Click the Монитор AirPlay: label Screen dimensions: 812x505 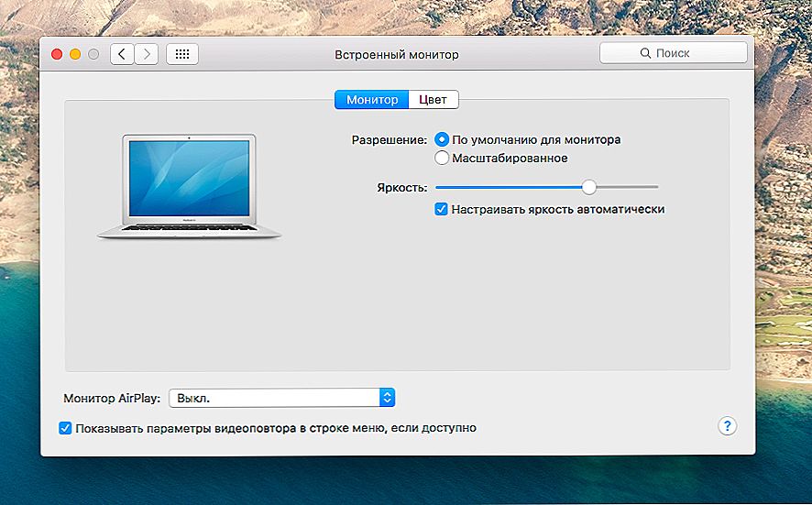click(112, 399)
